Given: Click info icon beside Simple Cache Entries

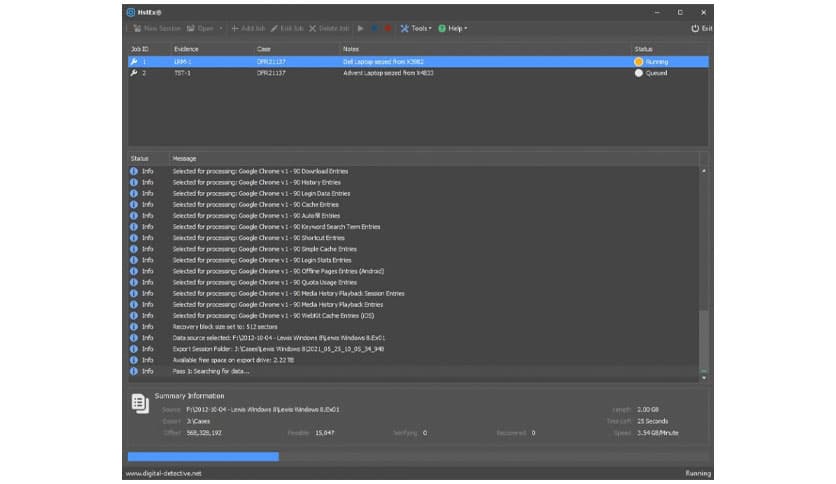Looking at the screenshot, I should tap(134, 249).
